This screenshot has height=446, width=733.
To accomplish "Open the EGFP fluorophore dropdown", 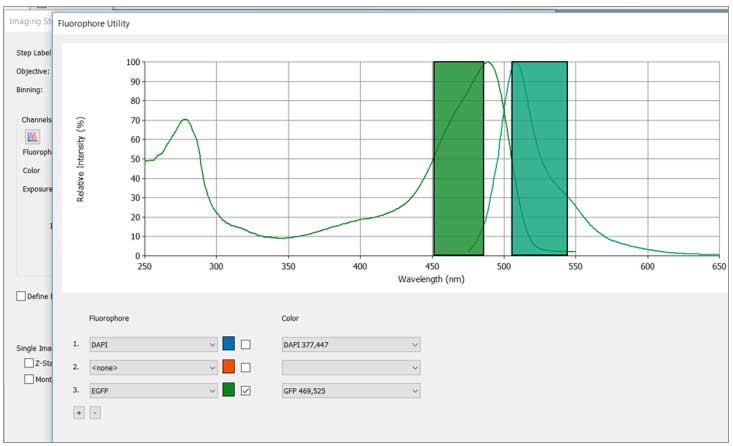I will click(153, 390).
